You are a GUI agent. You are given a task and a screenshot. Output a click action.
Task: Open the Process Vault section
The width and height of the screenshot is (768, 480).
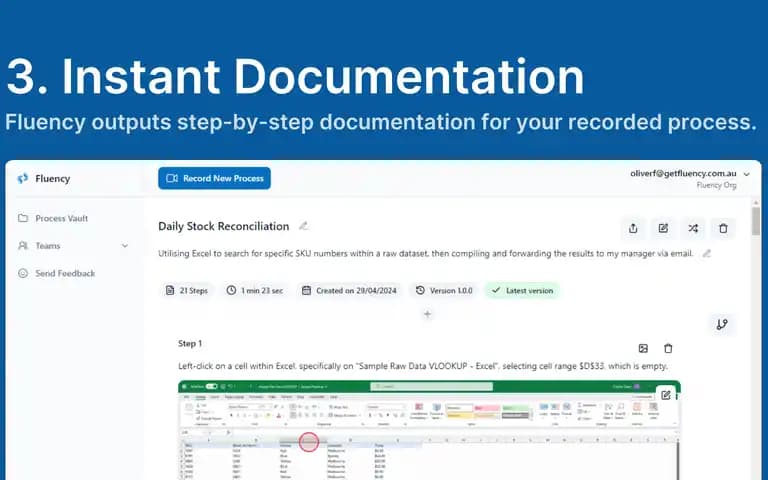(53, 218)
